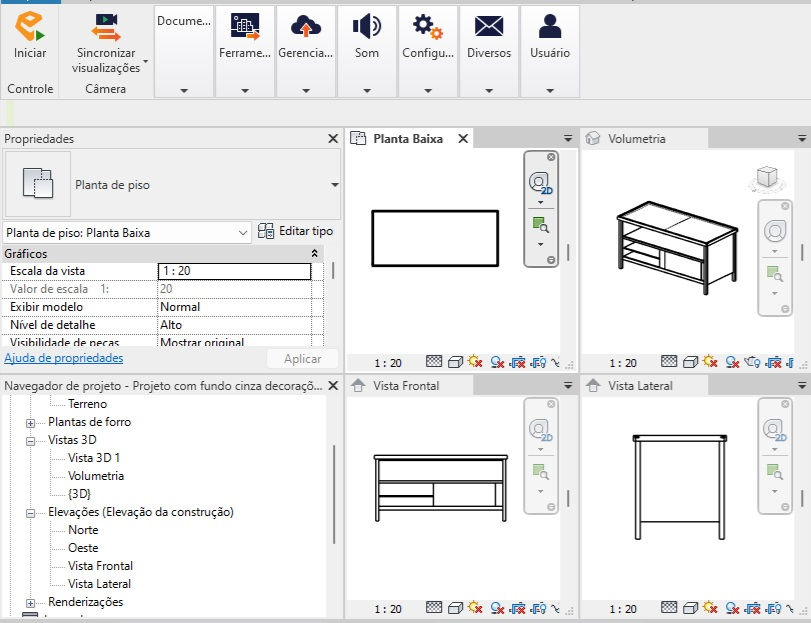Open the Configu... gears icon
Image resolution: width=811 pixels, height=623 pixels.
pos(428,26)
